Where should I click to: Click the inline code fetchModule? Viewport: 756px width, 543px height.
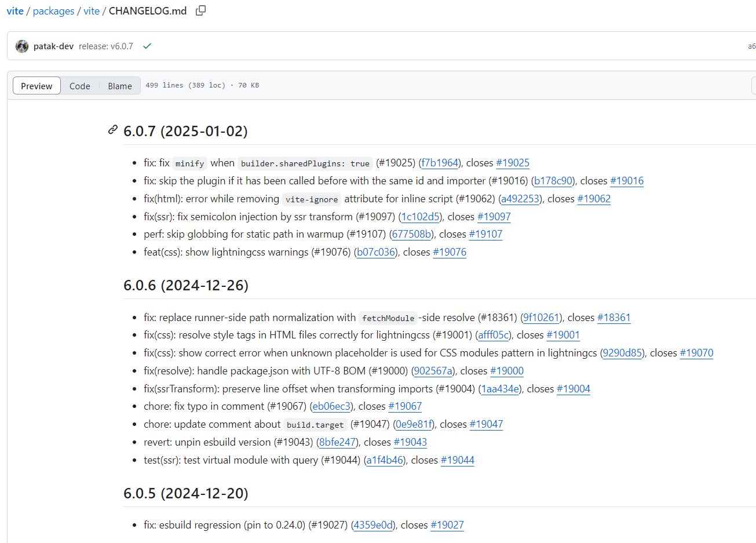click(x=388, y=318)
